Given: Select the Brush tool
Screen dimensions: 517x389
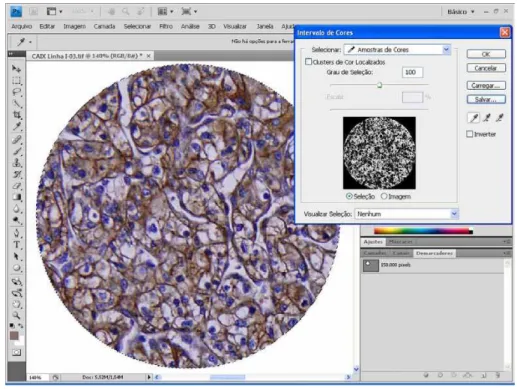Looking at the screenshot, I should [16, 151].
